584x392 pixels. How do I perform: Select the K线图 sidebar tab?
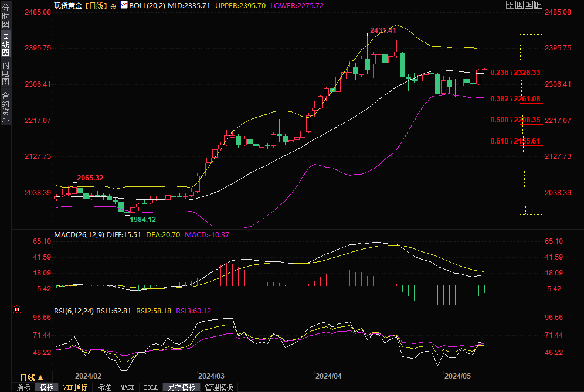(x=6, y=43)
